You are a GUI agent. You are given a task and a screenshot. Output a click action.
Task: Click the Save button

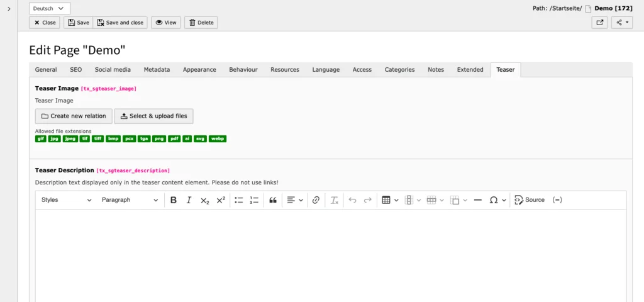[79, 23]
